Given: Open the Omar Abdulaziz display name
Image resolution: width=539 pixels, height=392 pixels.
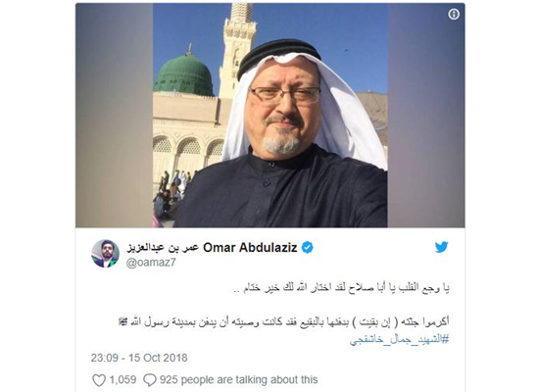Looking at the screenshot, I should click(x=250, y=248).
